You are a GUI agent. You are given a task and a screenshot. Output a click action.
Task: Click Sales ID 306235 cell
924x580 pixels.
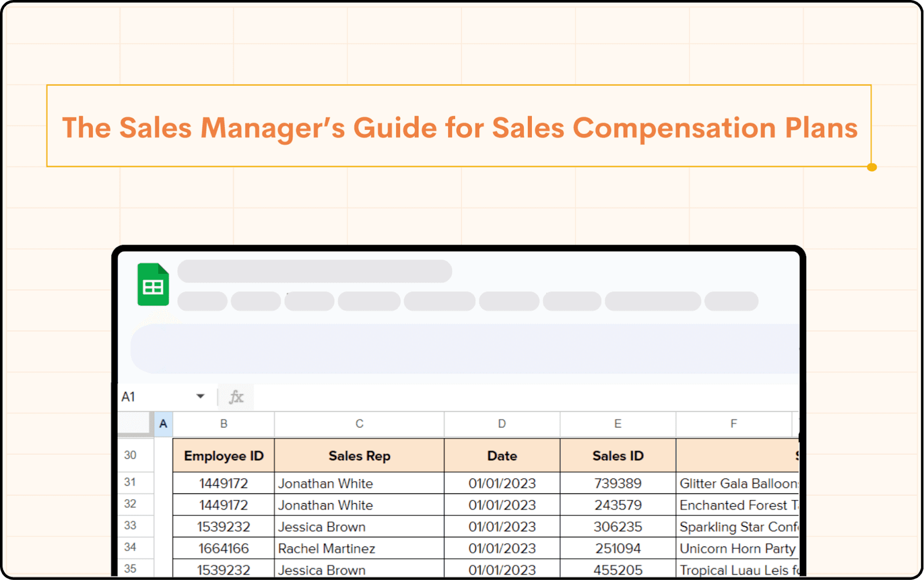618,526
